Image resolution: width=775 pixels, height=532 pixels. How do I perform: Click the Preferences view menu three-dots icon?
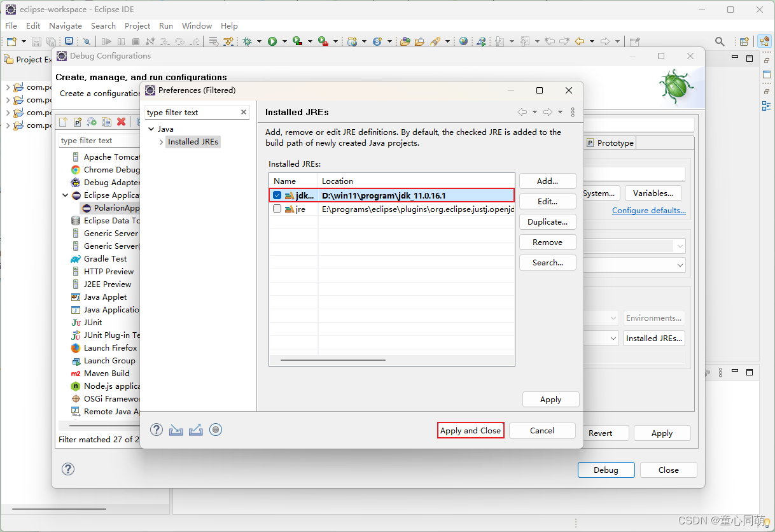(x=573, y=112)
